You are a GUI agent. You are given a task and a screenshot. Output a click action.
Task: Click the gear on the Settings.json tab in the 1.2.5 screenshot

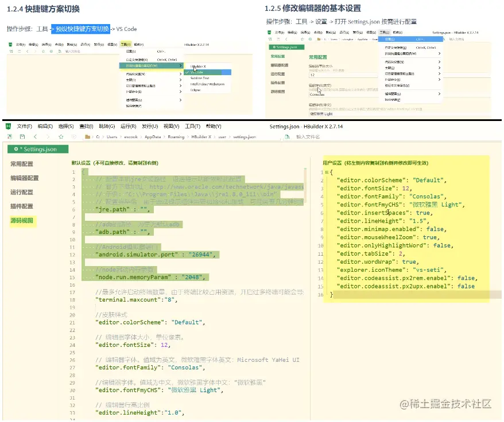click(274, 47)
